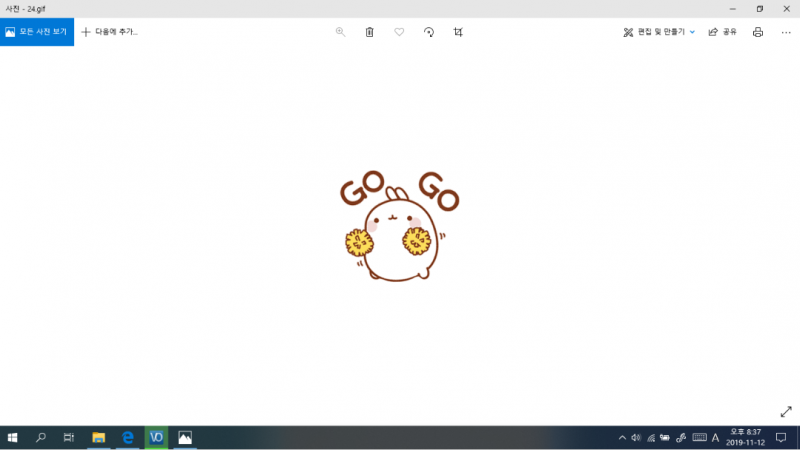
Task: Rotate the image with rotate icon
Action: coord(429,32)
